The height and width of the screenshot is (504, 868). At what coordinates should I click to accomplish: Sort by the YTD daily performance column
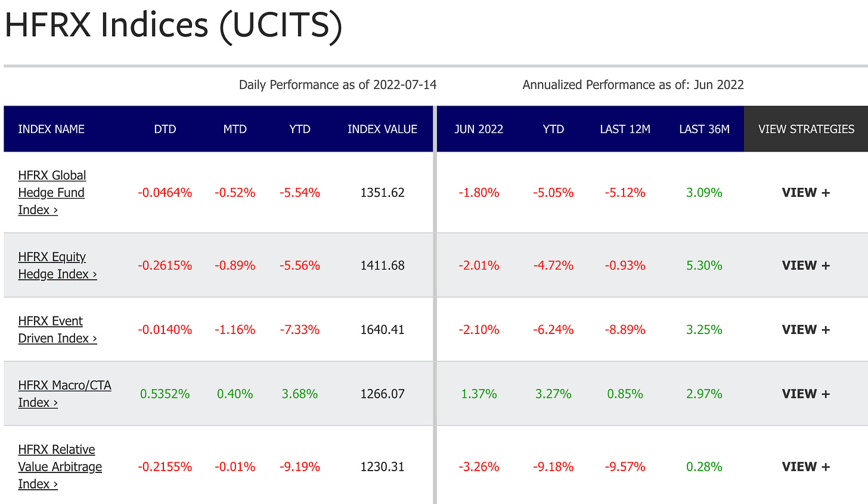pos(299,129)
